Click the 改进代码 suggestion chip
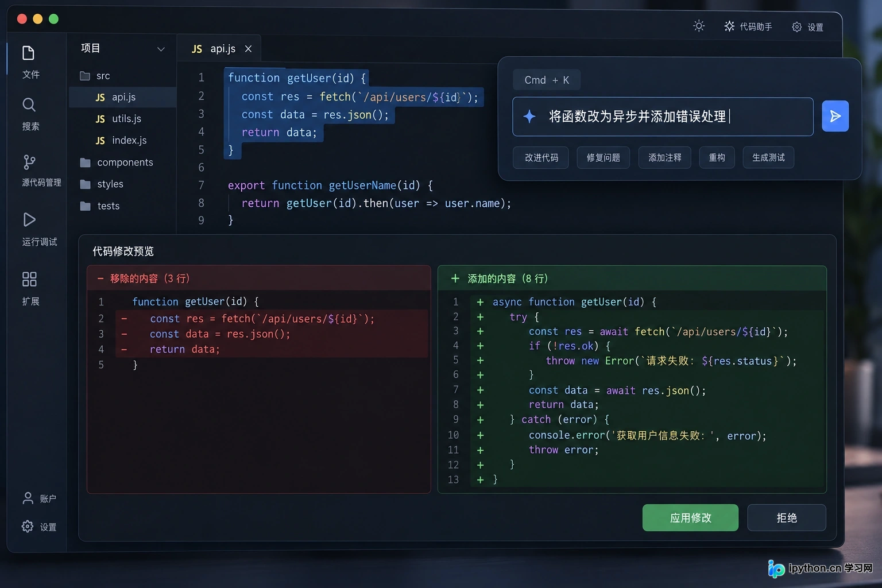 tap(541, 157)
